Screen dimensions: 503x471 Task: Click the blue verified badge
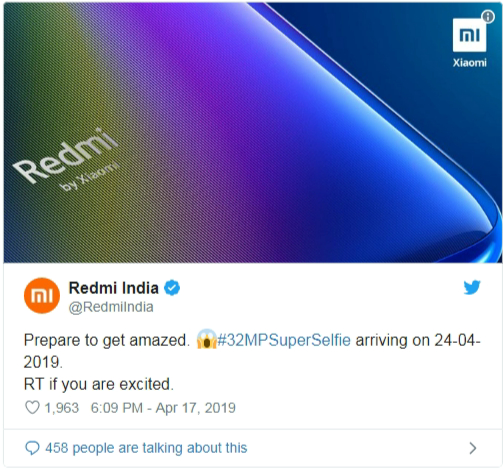pyautogui.click(x=172, y=288)
